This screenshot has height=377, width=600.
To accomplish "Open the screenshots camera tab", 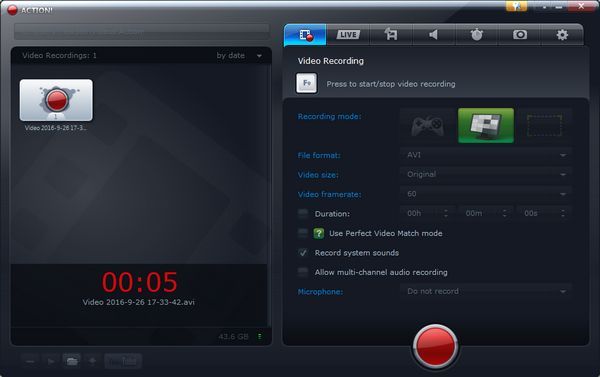I will pyautogui.click(x=520, y=35).
